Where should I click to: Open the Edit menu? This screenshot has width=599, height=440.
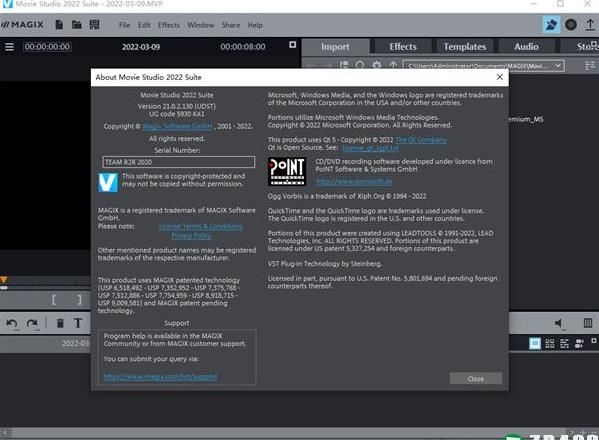(144, 25)
